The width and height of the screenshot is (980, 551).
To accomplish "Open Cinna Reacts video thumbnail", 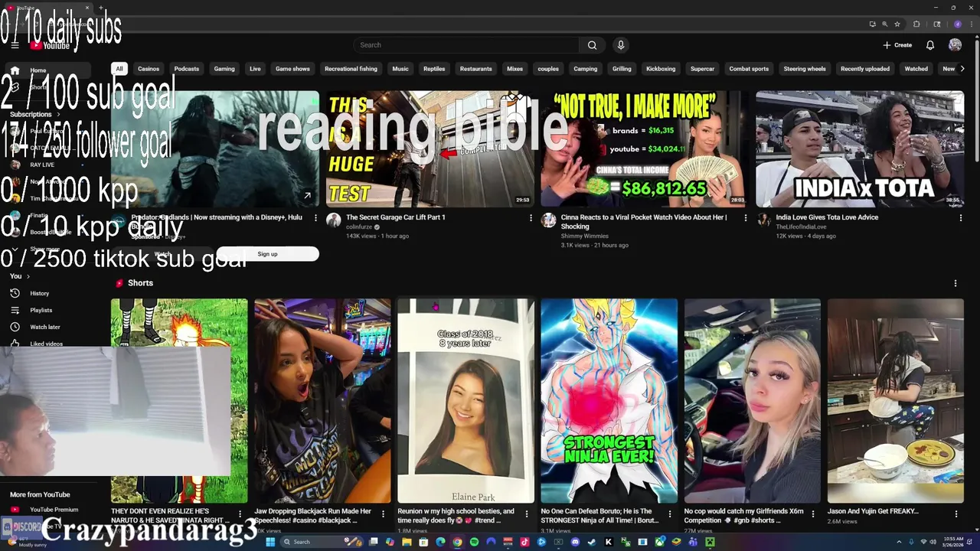I will coord(645,149).
